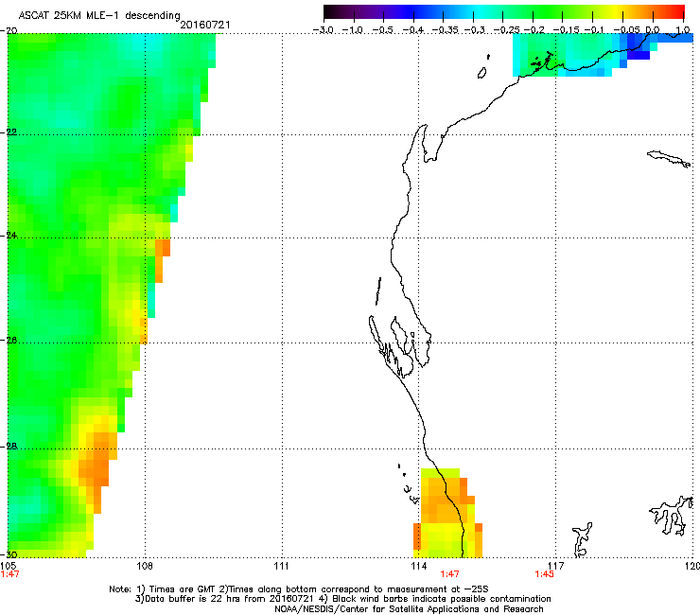The width and height of the screenshot is (700, 615).
Task: Click the longitude label 117
Action: [556, 566]
